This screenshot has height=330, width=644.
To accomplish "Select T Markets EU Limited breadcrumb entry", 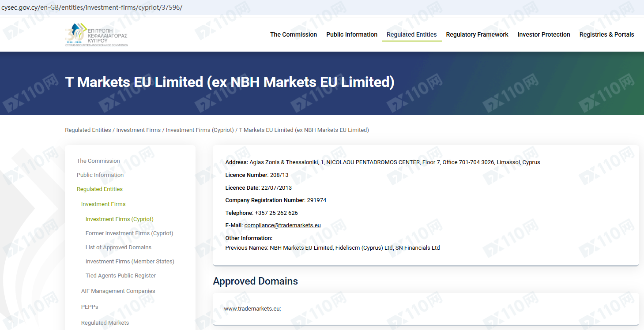I will [x=304, y=130].
